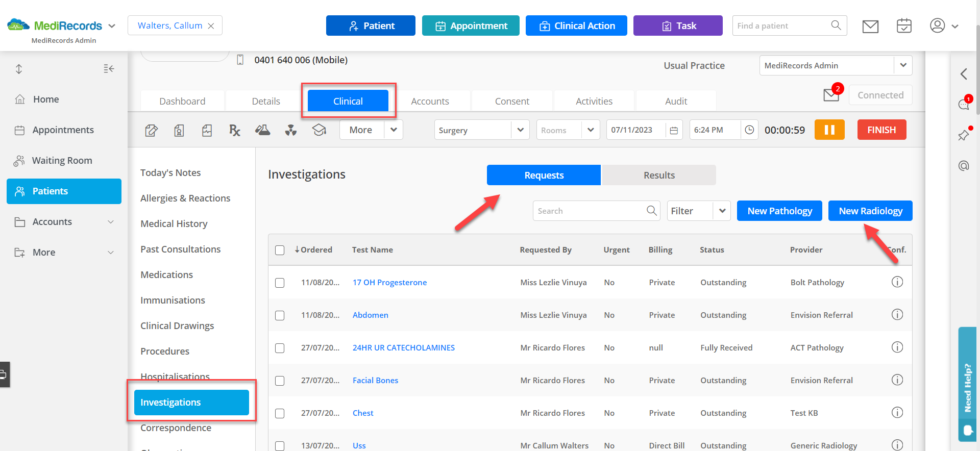Open the date picker calendar icon
The width and height of the screenshot is (980, 451).
pos(674,130)
